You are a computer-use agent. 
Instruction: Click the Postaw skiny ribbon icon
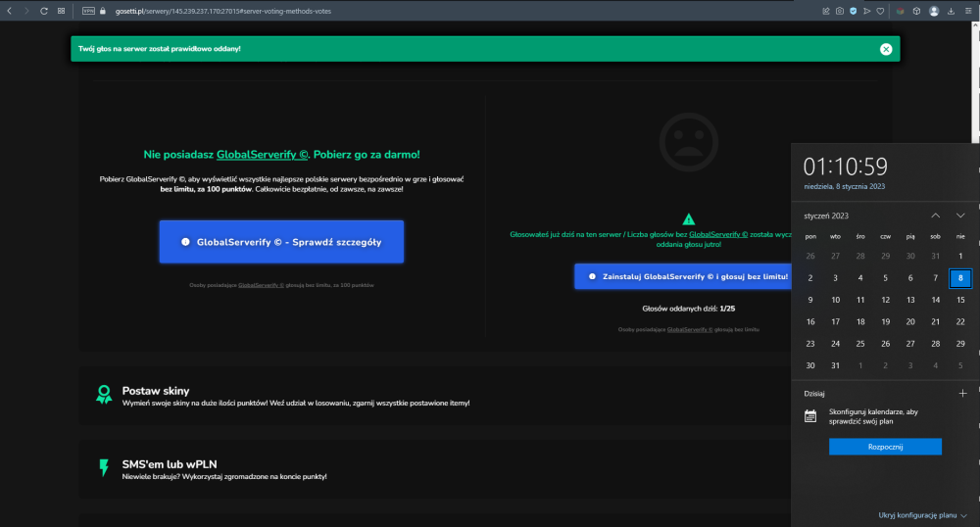104,395
